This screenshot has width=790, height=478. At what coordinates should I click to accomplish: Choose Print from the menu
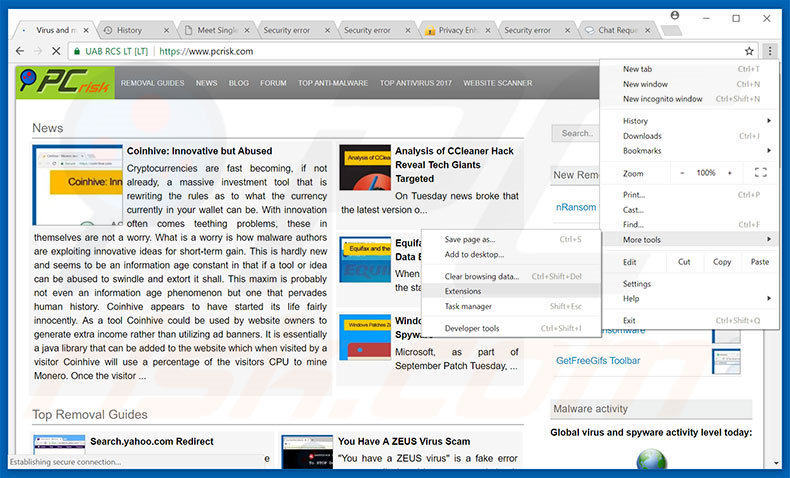[x=690, y=195]
